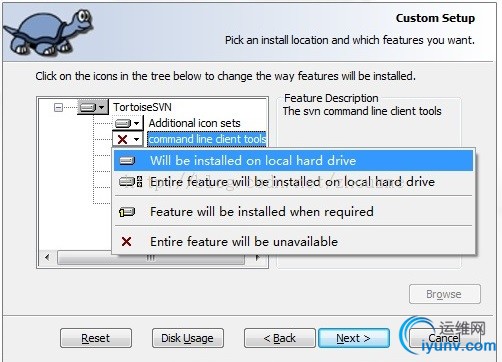Click the Reset button
Viewport: 502px width, 362px height.
coord(96,338)
